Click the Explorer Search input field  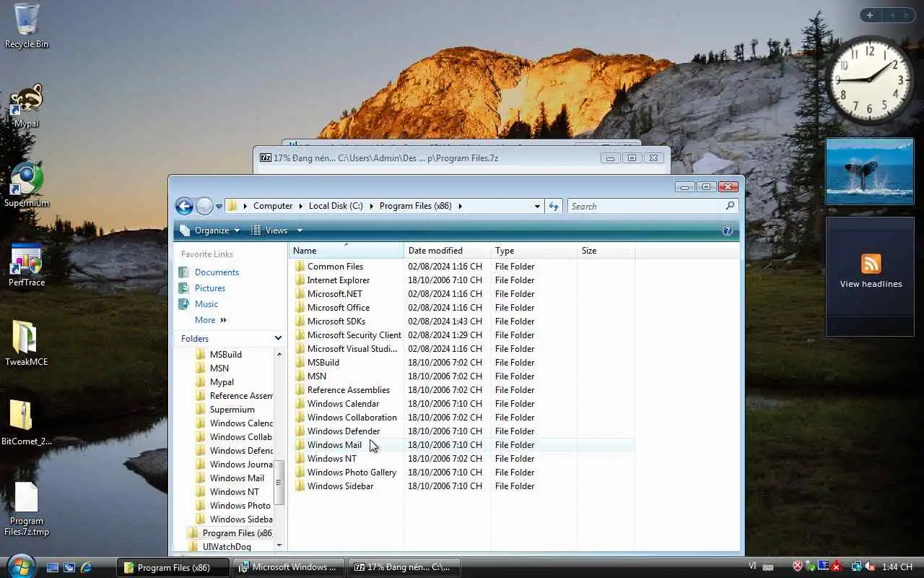click(x=646, y=206)
